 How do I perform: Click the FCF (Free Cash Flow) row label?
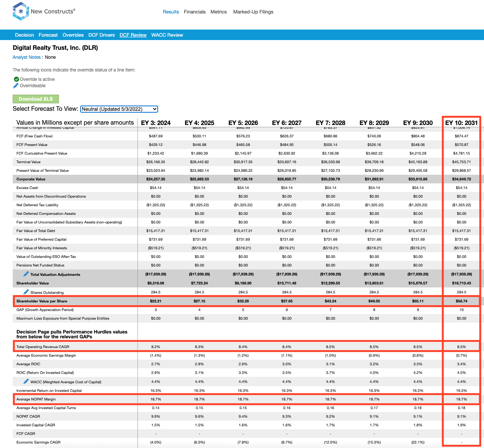[34, 136]
